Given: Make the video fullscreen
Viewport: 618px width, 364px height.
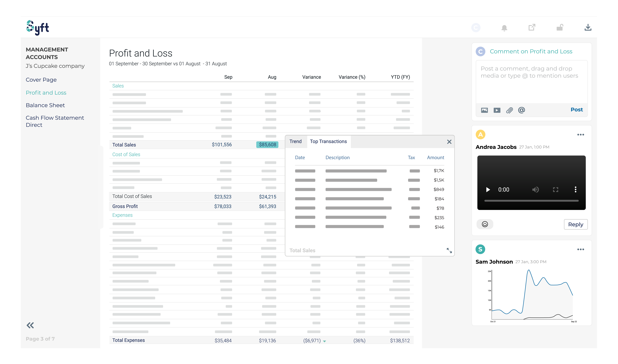Looking at the screenshot, I should pos(555,190).
